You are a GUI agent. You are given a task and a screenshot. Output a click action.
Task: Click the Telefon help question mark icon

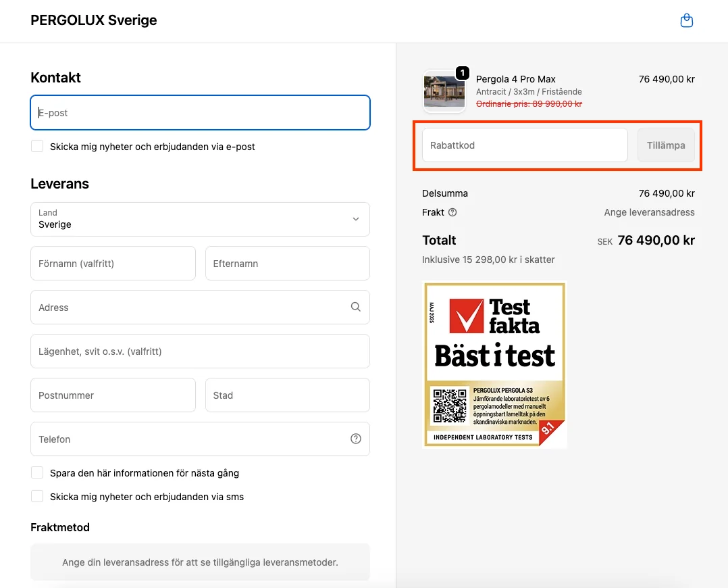(x=356, y=439)
